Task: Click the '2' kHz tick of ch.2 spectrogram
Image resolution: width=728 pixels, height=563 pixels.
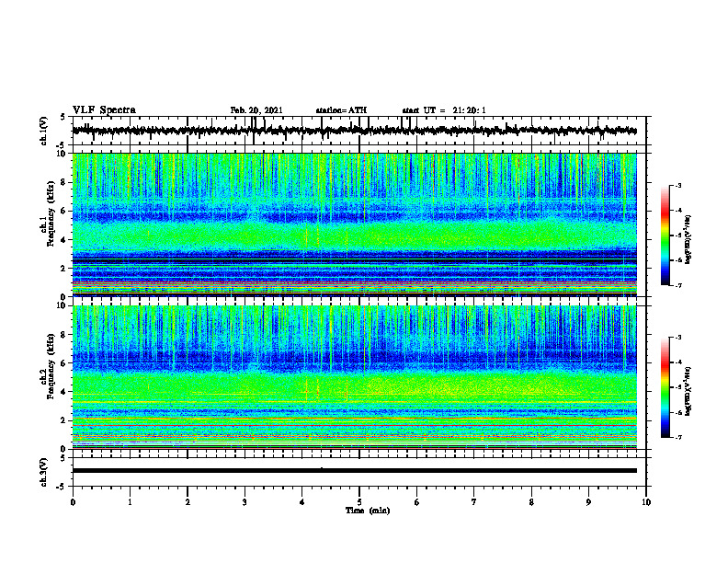Action: point(64,420)
